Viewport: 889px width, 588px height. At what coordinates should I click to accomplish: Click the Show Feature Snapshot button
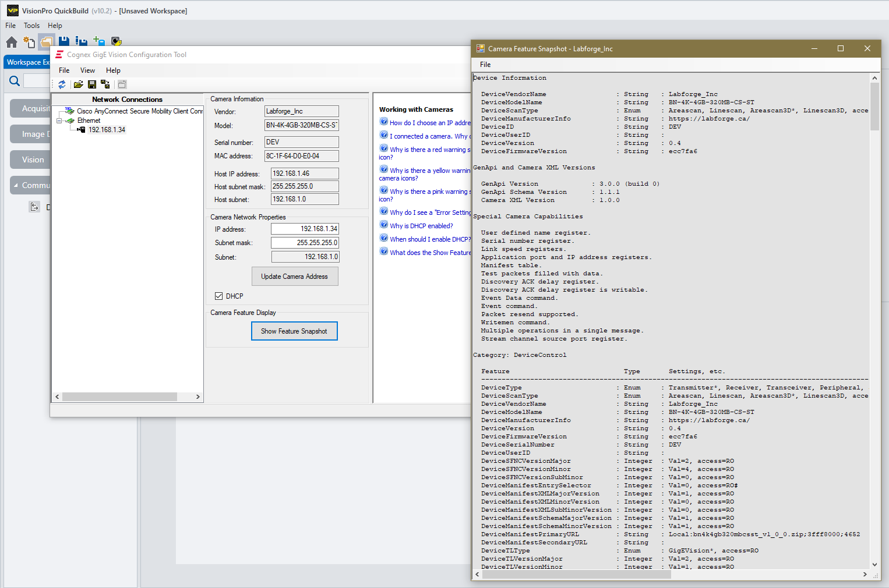[294, 331]
